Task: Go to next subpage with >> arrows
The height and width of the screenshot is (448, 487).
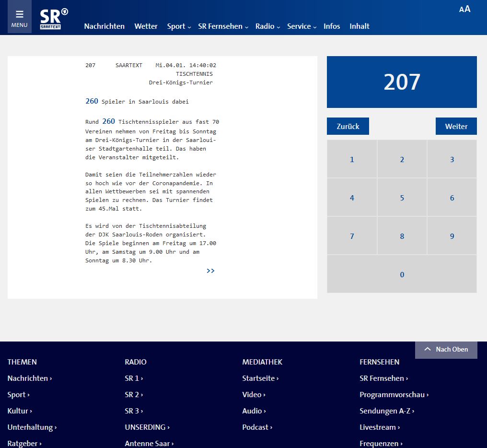Action: pyautogui.click(x=210, y=271)
